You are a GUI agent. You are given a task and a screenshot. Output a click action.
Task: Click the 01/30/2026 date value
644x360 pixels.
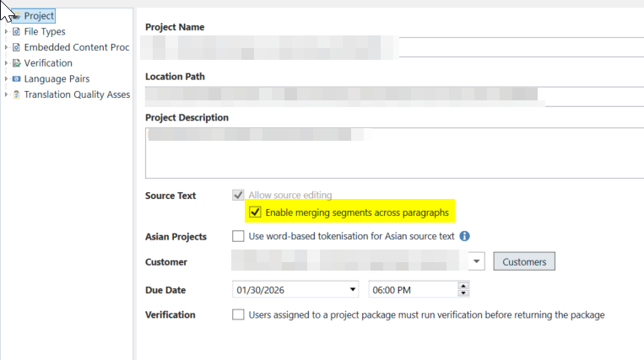[x=261, y=290]
